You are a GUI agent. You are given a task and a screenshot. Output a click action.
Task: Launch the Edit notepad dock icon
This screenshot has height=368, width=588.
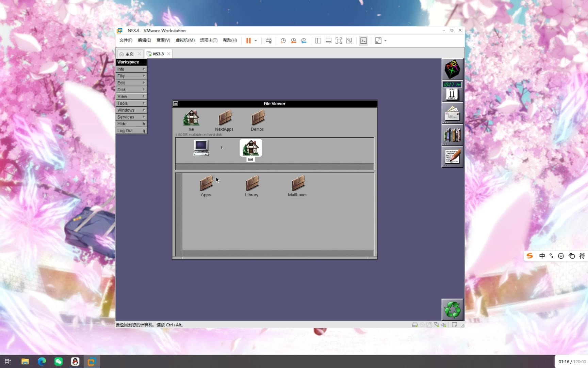(452, 157)
